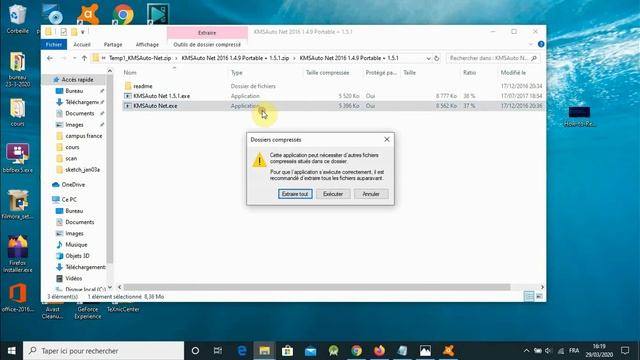Sort by Taille compressée column
This screenshot has width=640, height=360.
(x=327, y=73)
